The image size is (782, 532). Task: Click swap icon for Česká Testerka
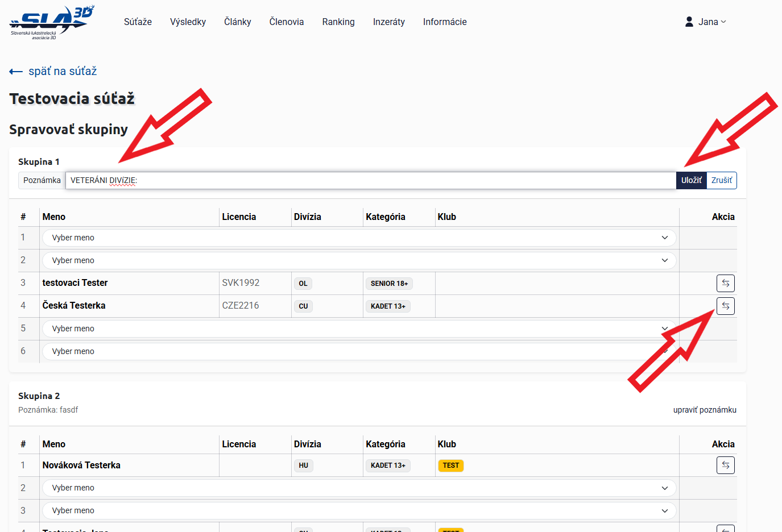pyautogui.click(x=725, y=306)
